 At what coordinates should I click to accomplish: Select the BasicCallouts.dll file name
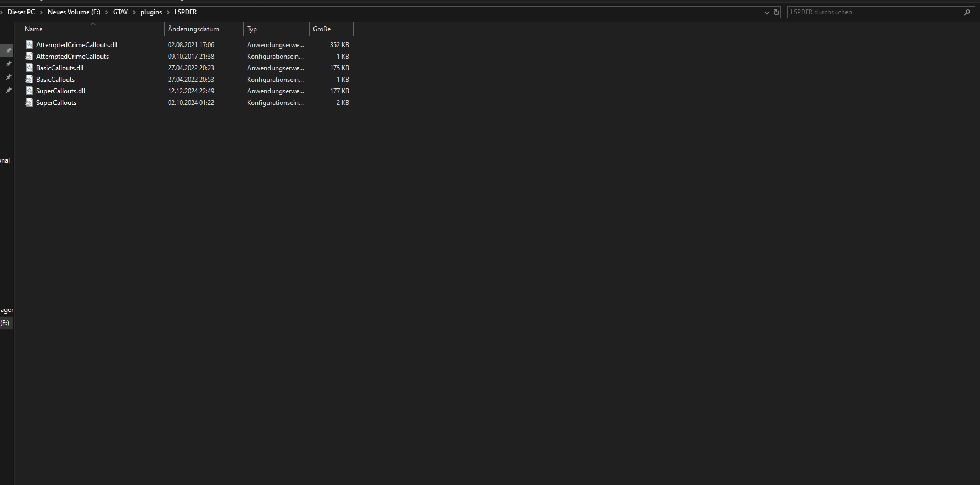(x=60, y=68)
